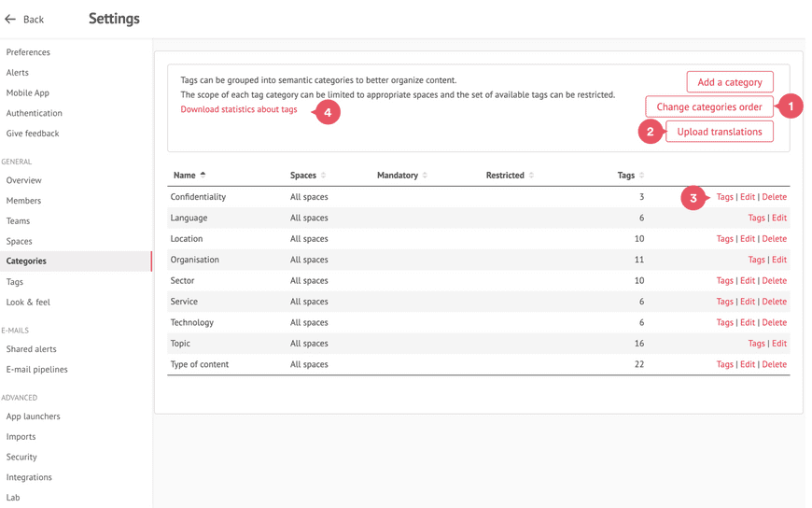Open Give feedback

pyautogui.click(x=33, y=134)
